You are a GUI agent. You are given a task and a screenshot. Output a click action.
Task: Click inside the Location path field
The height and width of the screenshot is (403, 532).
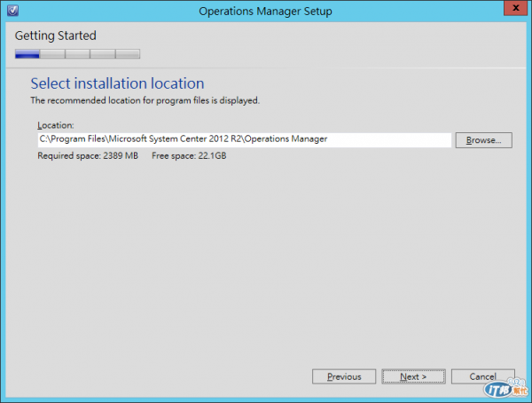(245, 140)
